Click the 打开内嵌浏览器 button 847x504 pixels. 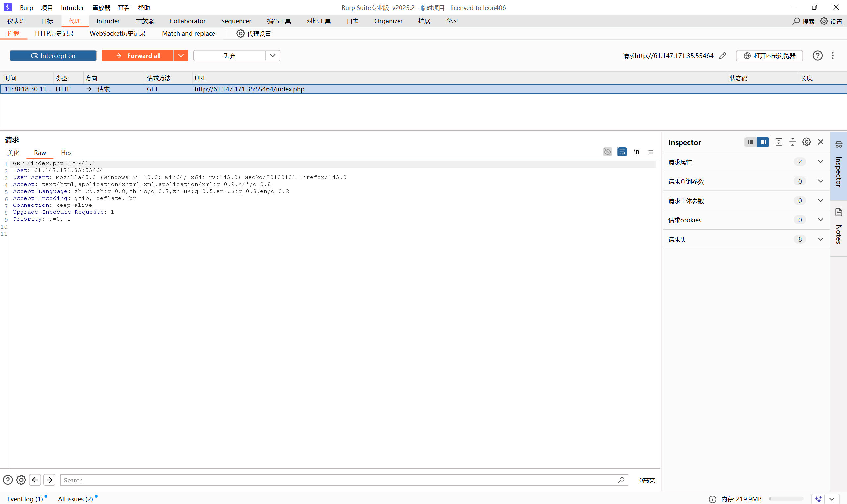[x=769, y=56]
